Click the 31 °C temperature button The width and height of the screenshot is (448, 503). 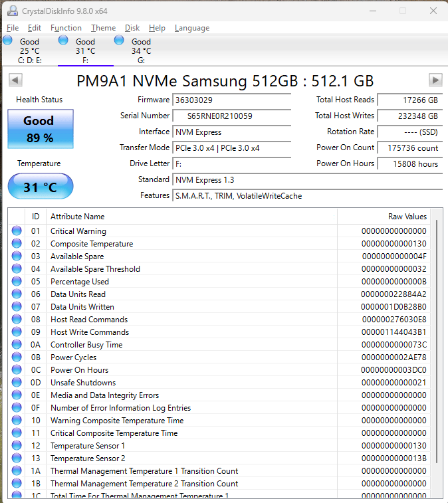click(x=41, y=186)
